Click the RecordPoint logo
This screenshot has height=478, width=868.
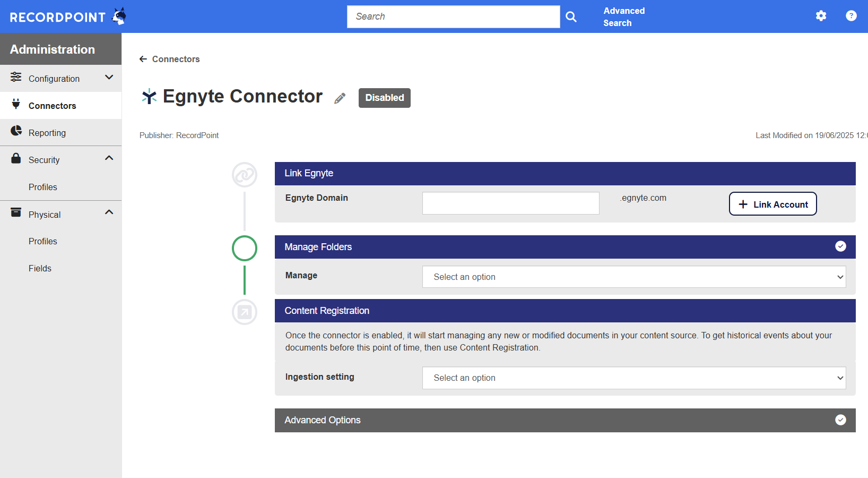(68, 16)
